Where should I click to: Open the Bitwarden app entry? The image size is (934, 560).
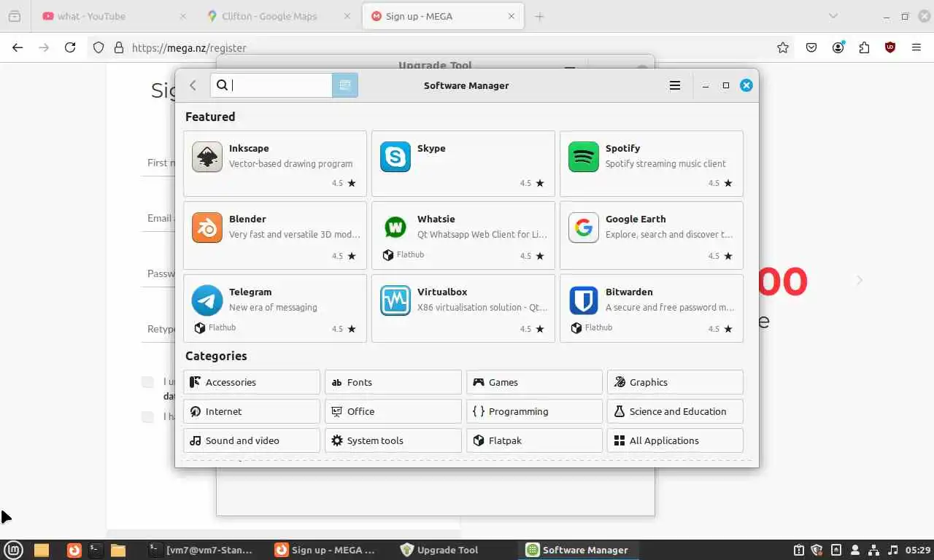point(651,308)
